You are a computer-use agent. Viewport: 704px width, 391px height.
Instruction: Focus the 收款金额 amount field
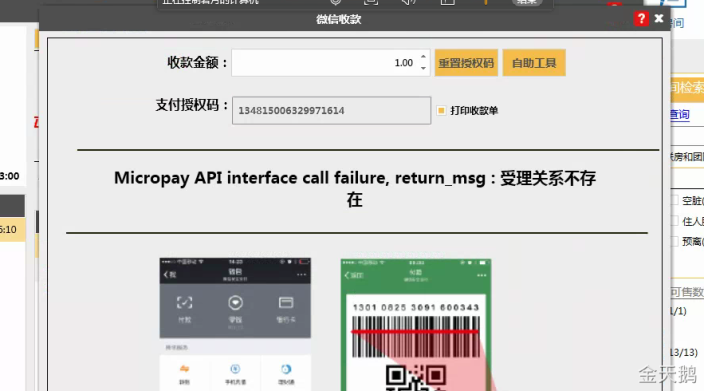tap(331, 63)
